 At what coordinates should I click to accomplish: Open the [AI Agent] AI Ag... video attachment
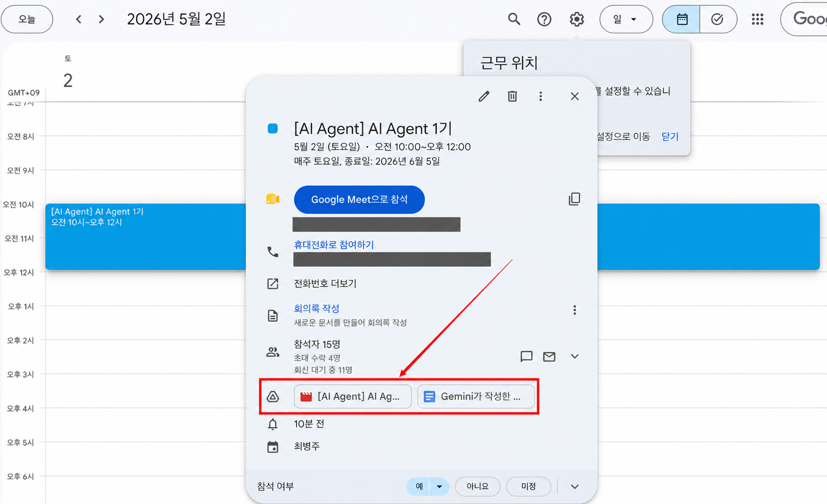353,396
